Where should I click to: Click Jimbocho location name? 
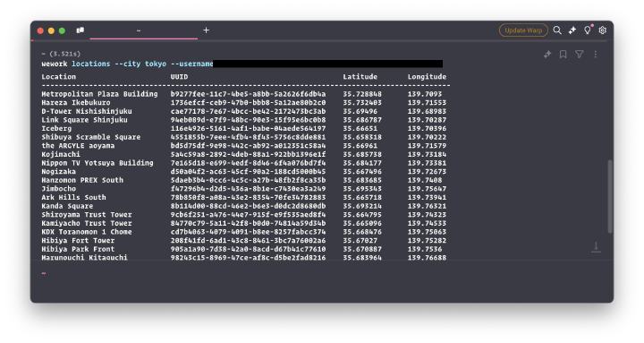tap(59, 189)
